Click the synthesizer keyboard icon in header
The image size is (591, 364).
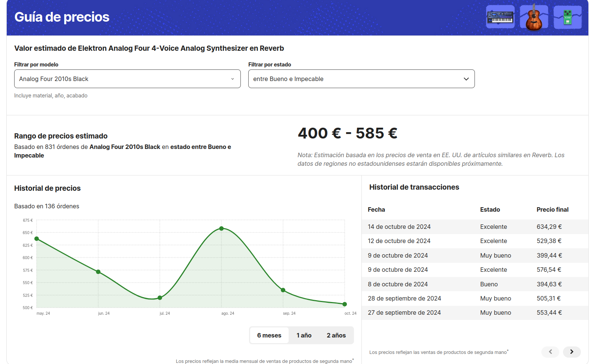coord(500,17)
